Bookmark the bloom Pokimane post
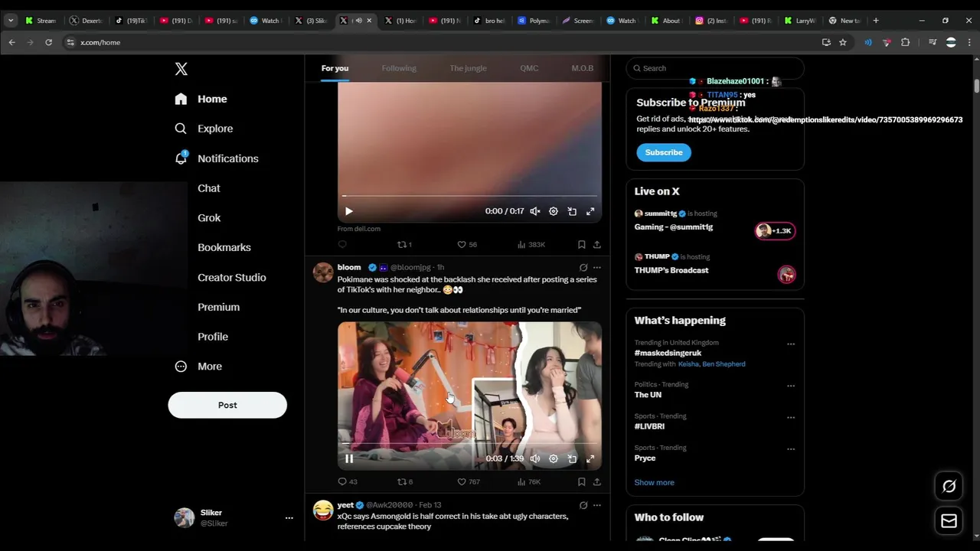980x551 pixels. 582,481
